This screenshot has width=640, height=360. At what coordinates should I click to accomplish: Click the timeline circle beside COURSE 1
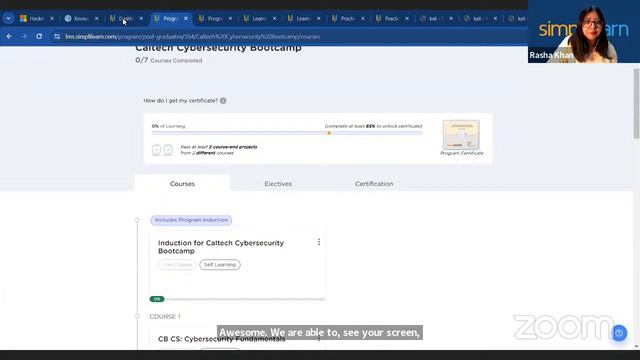pyautogui.click(x=137, y=316)
